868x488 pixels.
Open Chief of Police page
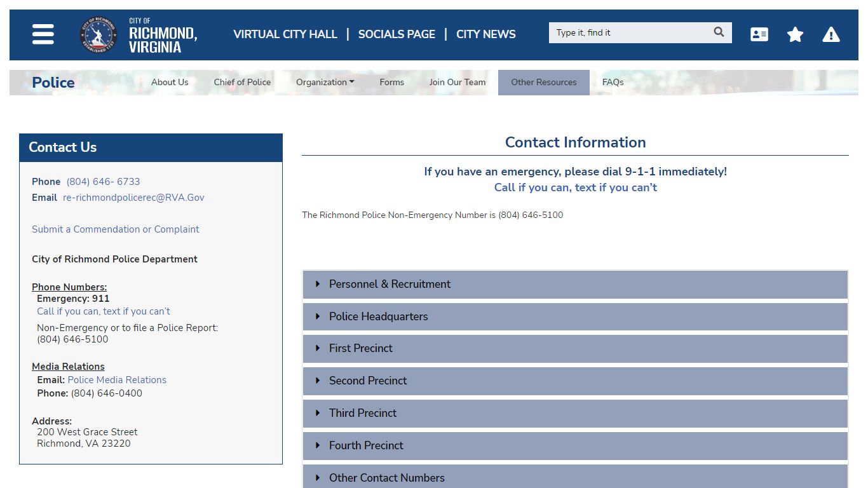242,82
